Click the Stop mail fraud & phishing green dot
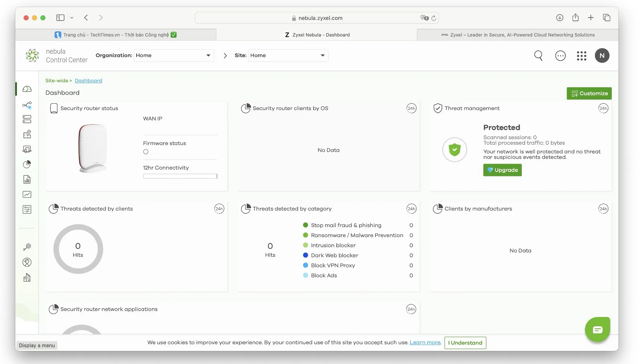The width and height of the screenshot is (639, 364). click(306, 225)
